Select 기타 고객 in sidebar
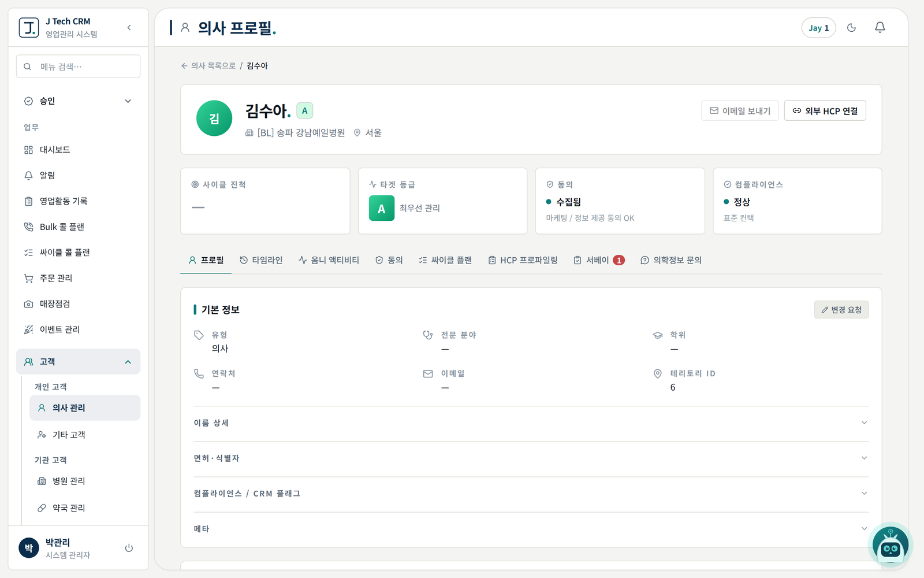This screenshot has height=578, width=924. point(85,435)
